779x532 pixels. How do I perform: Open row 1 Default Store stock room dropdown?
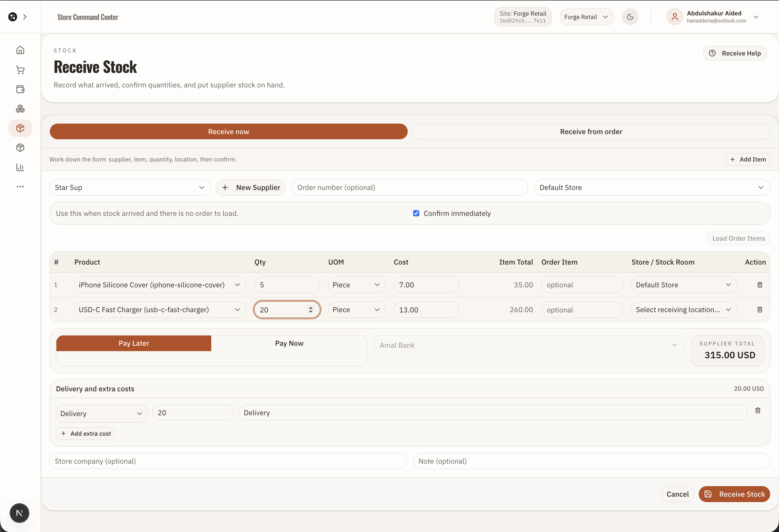pos(684,285)
